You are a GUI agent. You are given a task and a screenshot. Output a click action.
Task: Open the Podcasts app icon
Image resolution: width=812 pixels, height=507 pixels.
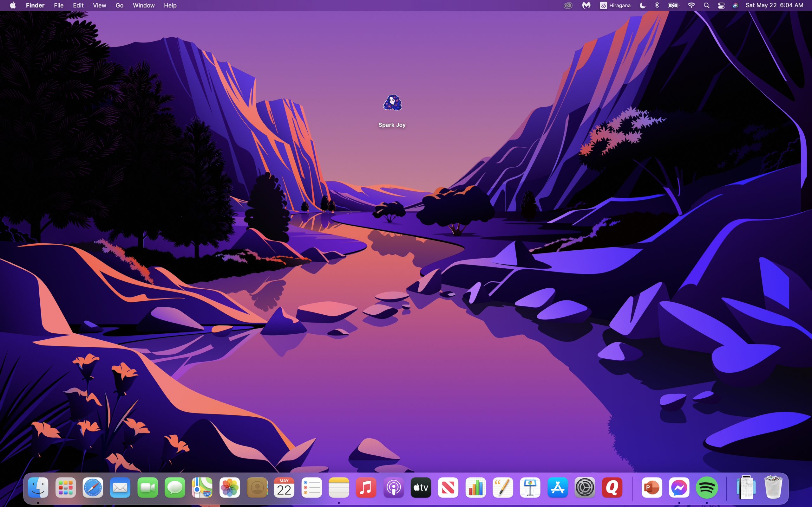(393, 488)
